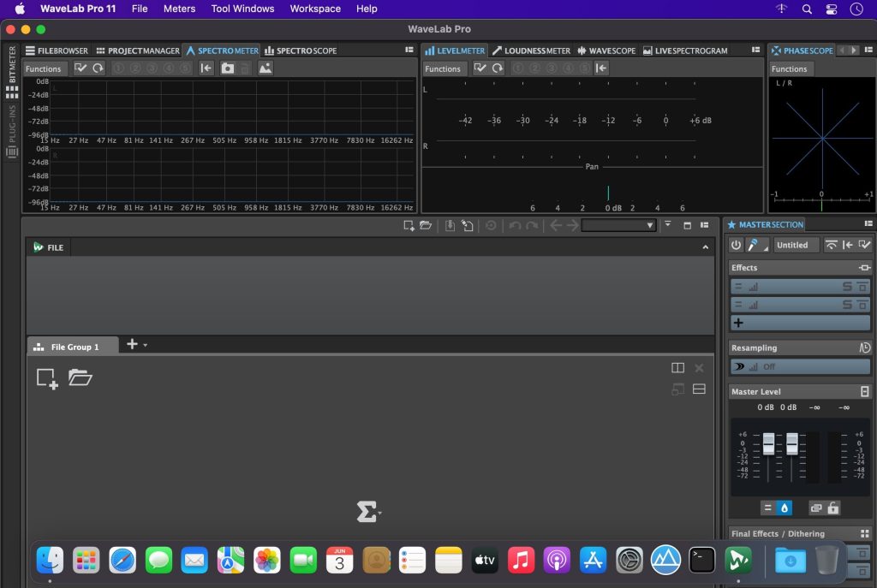Click the create new file icon in File Group
This screenshot has height=588, width=877.
point(47,378)
